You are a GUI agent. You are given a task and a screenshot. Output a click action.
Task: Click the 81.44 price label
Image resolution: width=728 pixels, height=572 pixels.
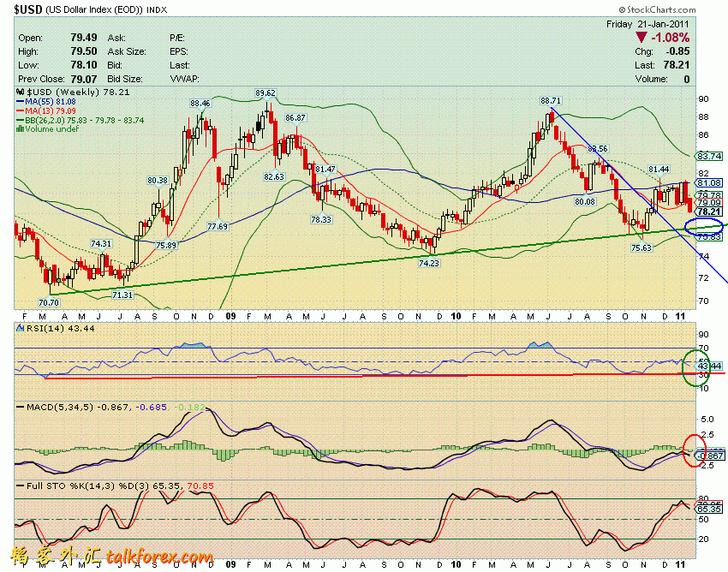click(659, 170)
